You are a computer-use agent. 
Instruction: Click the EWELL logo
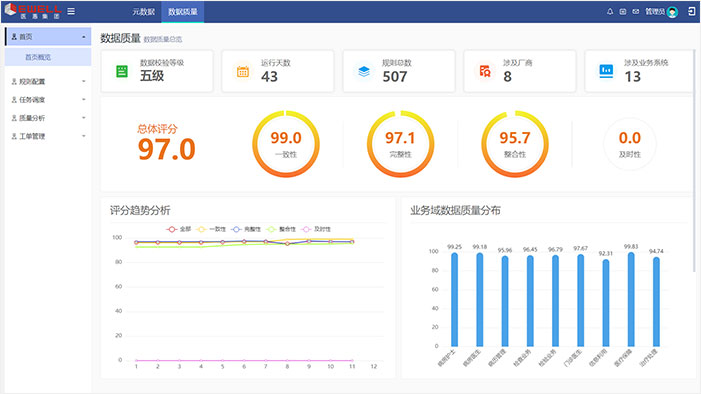[x=32, y=11]
